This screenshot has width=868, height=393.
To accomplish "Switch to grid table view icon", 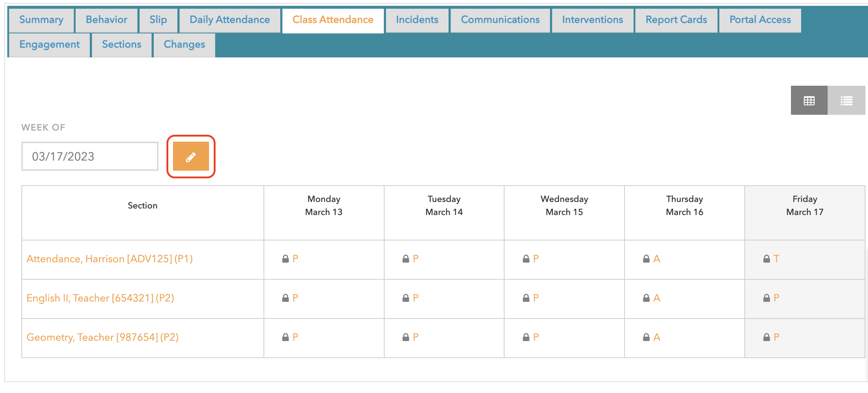I will (809, 101).
